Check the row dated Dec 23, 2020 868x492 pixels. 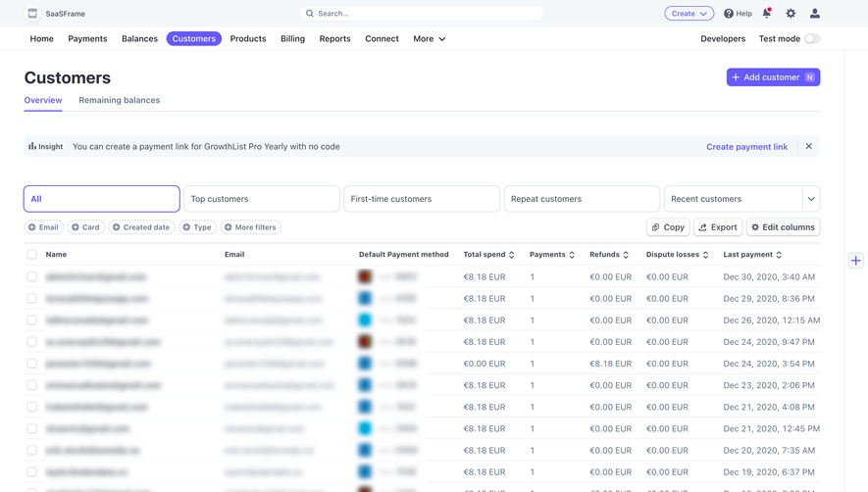coord(32,384)
